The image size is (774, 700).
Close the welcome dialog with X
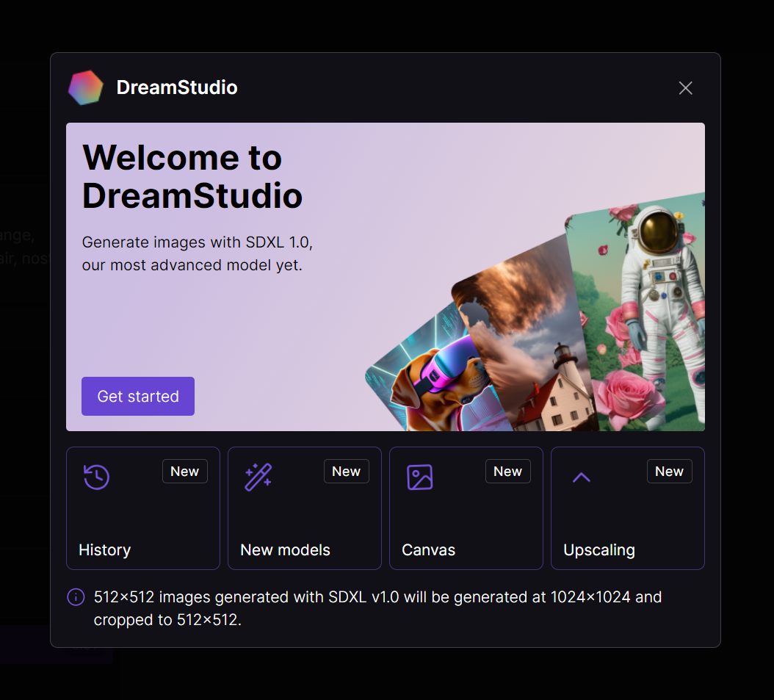685,88
